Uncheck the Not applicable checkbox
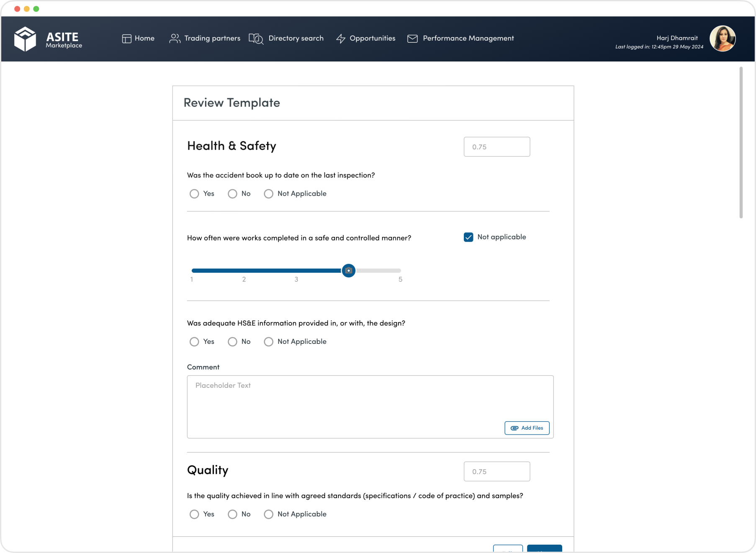The width and height of the screenshot is (756, 553). (468, 237)
